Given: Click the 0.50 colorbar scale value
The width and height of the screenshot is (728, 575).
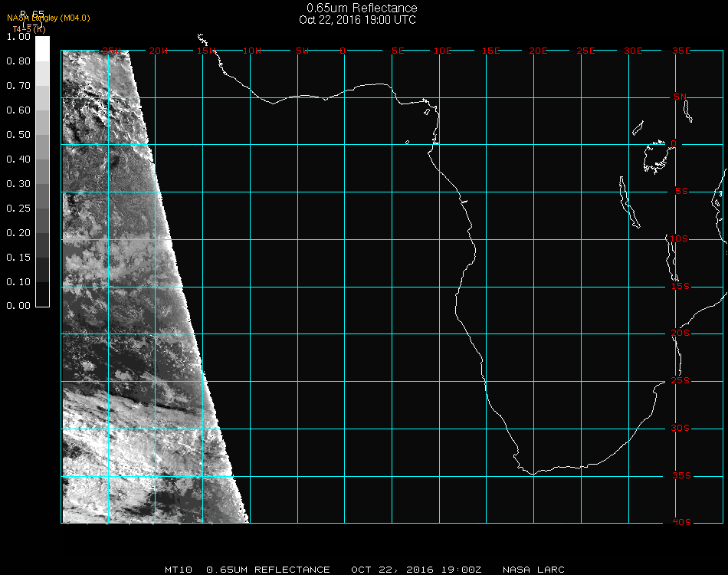Looking at the screenshot, I should [18, 135].
